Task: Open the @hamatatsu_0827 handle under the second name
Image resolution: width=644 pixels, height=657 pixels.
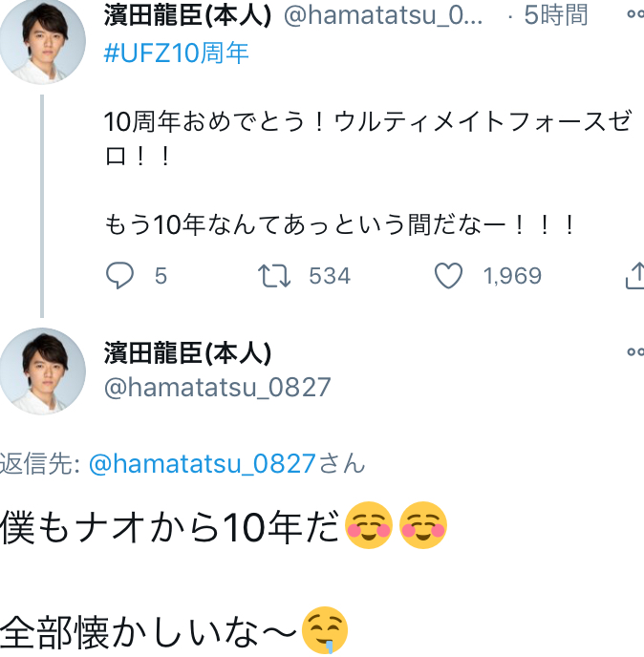Action: [x=217, y=387]
